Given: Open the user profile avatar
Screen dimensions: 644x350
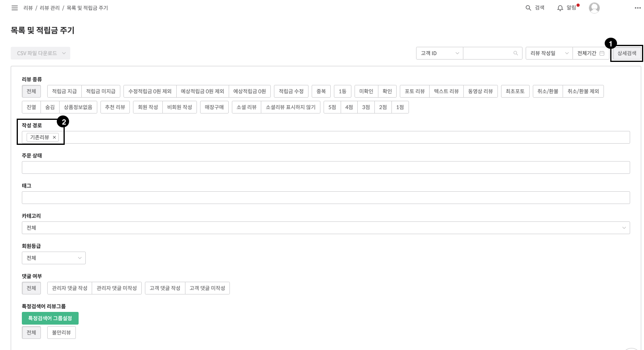Looking at the screenshot, I should (594, 8).
